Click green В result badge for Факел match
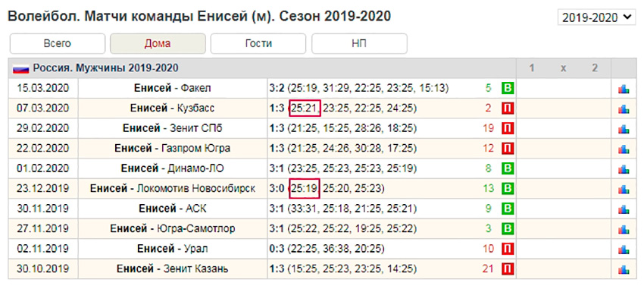The height and width of the screenshot is (289, 644). [x=508, y=89]
